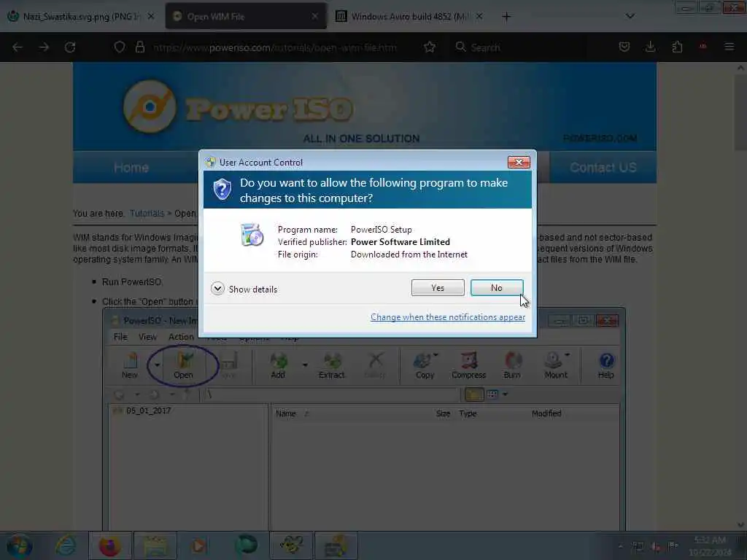This screenshot has height=560, width=747.
Task: Expand the list all tabs chevron
Action: pos(630,16)
